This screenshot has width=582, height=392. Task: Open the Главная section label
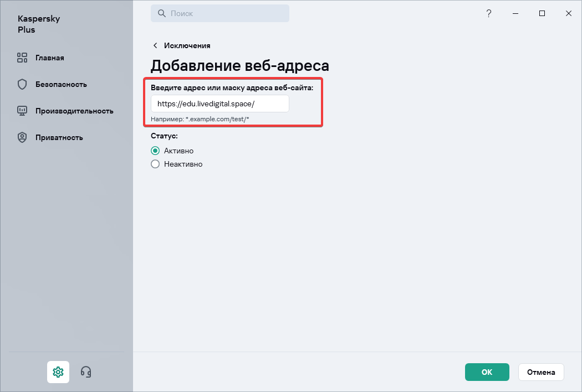(x=50, y=58)
